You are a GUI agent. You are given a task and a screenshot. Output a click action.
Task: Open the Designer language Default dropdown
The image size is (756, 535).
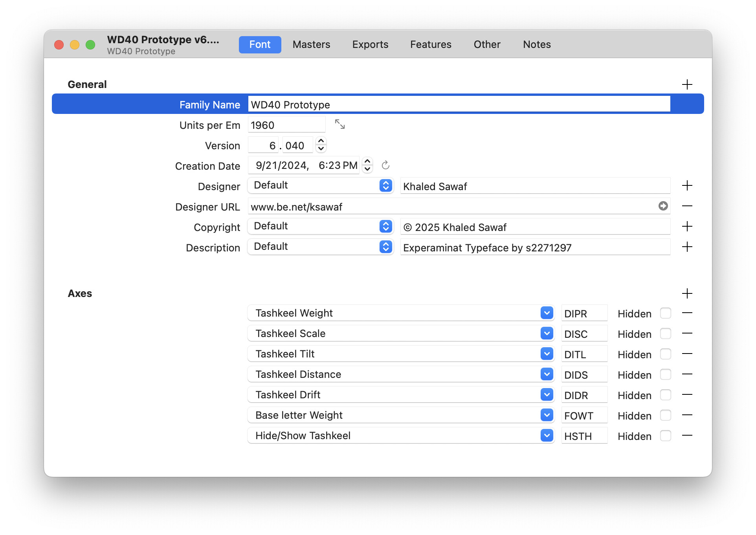(x=320, y=185)
